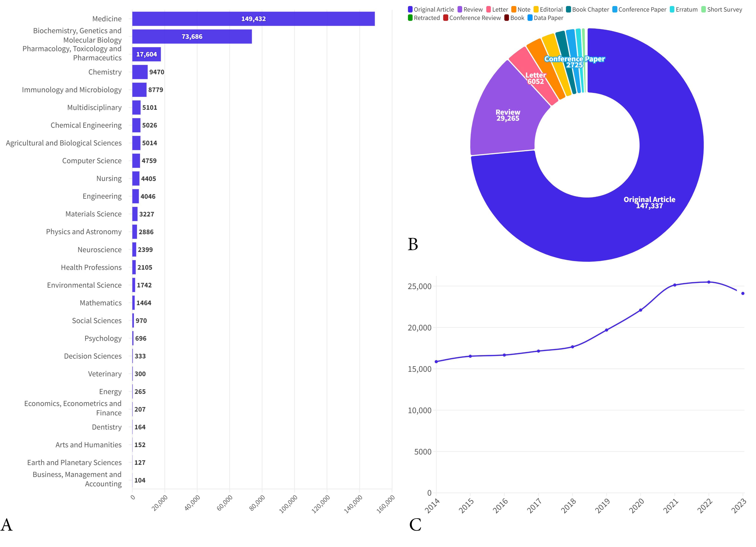Click the Energy category label
Viewport: 756px width, 547px height.
pyautogui.click(x=110, y=392)
